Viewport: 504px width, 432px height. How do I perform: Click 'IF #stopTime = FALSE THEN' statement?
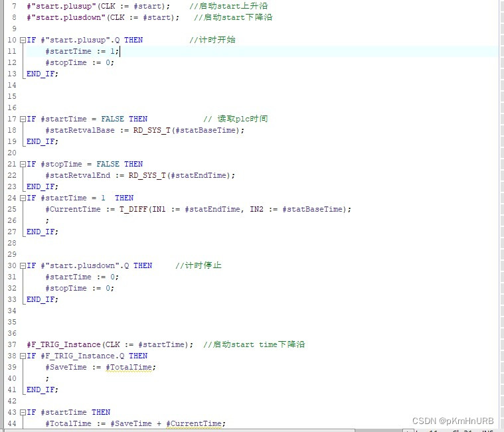coord(84,164)
